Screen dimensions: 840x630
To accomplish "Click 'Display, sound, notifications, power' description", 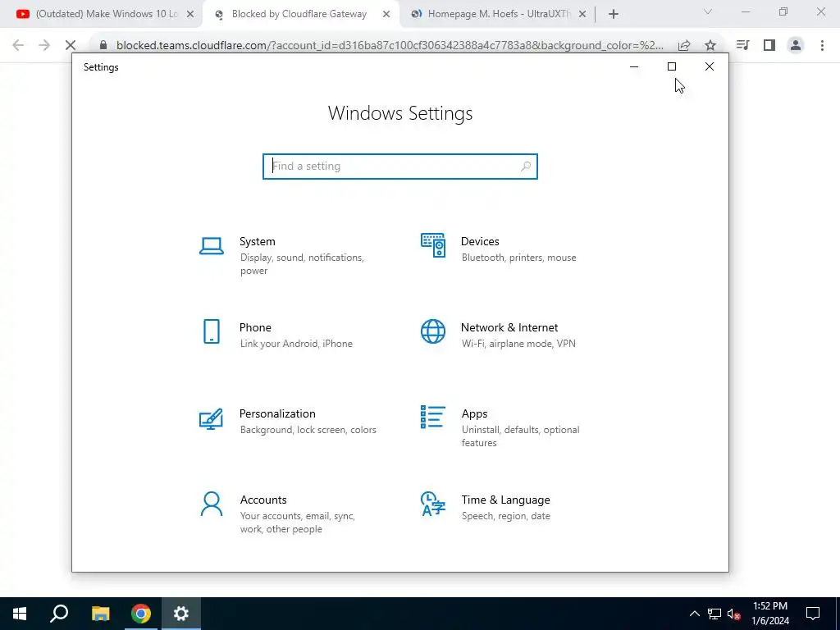I will tap(302, 264).
